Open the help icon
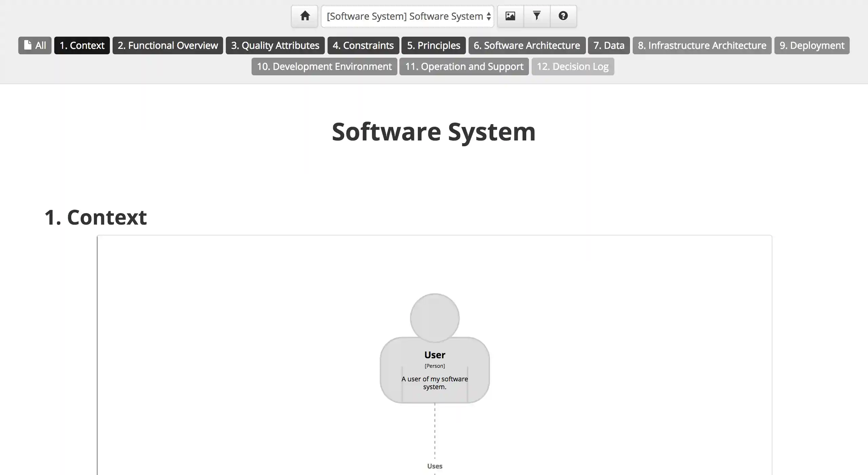The image size is (868, 475). [563, 16]
